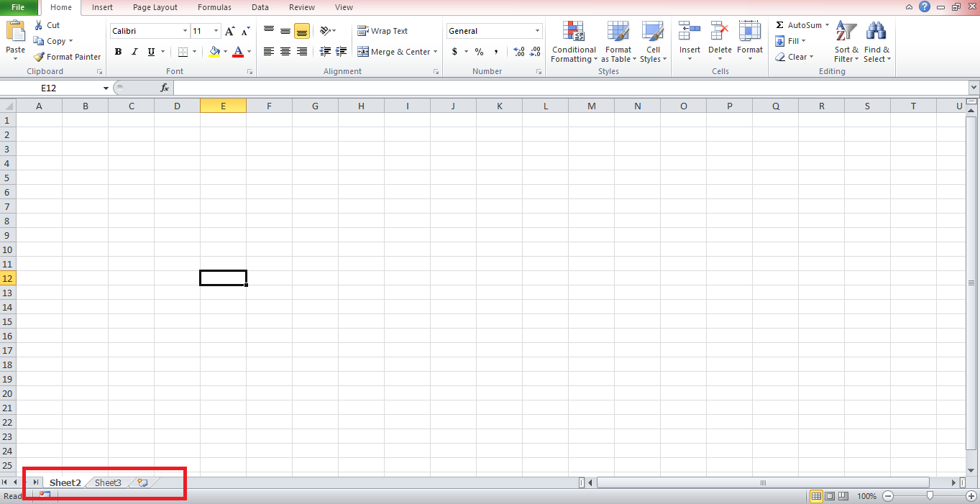Screen dimensions: 980x504
Task: Open the Review tab
Action: pyautogui.click(x=301, y=7)
